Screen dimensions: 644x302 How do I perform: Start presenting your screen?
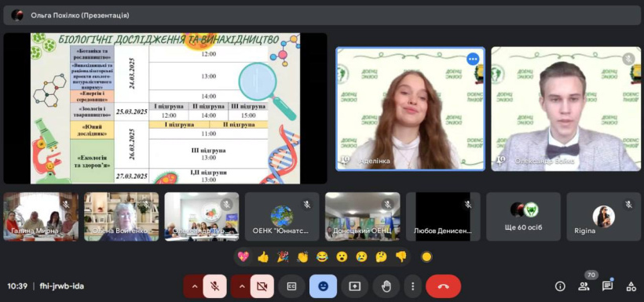[354, 286]
